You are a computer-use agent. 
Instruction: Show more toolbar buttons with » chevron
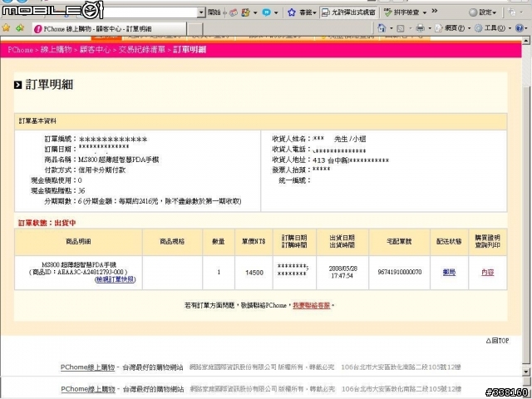point(434,12)
